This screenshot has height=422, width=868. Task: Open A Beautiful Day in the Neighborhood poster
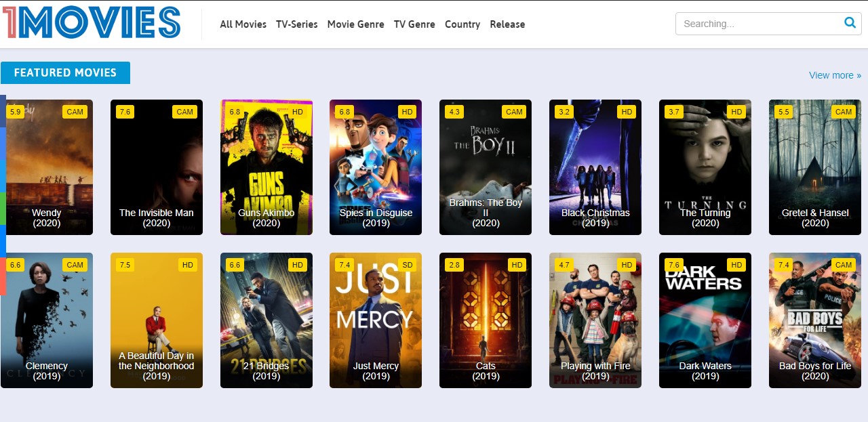point(157,320)
